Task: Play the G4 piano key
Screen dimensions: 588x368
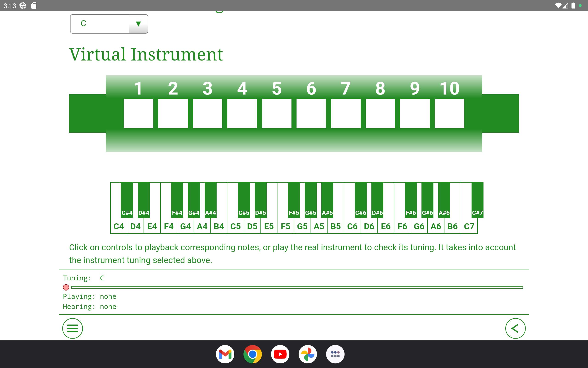Action: click(x=185, y=226)
